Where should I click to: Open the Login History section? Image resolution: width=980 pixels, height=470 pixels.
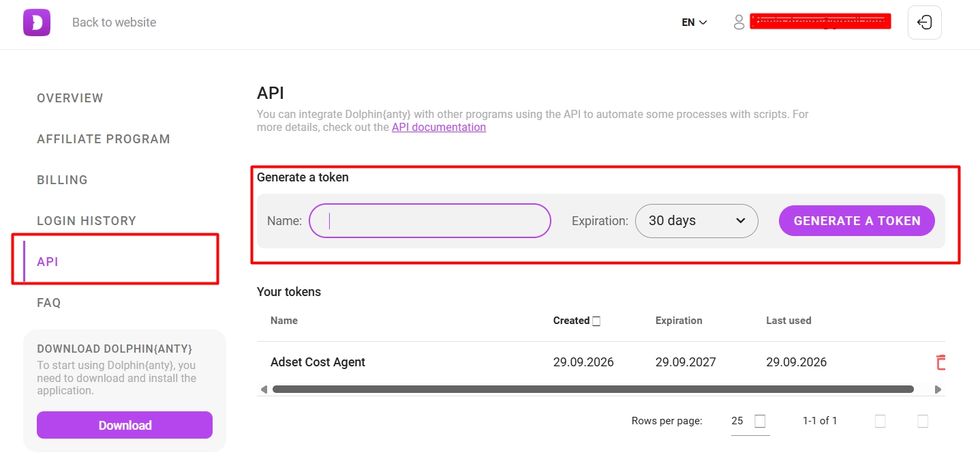(x=87, y=221)
